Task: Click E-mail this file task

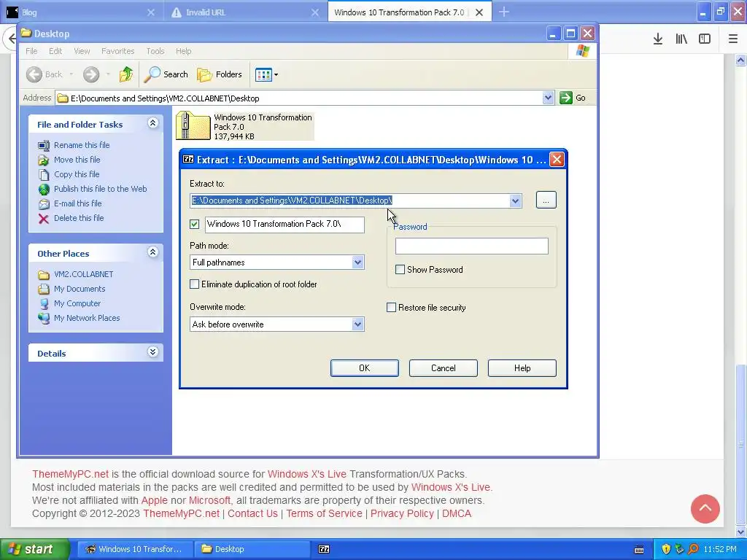Action: pyautogui.click(x=77, y=203)
